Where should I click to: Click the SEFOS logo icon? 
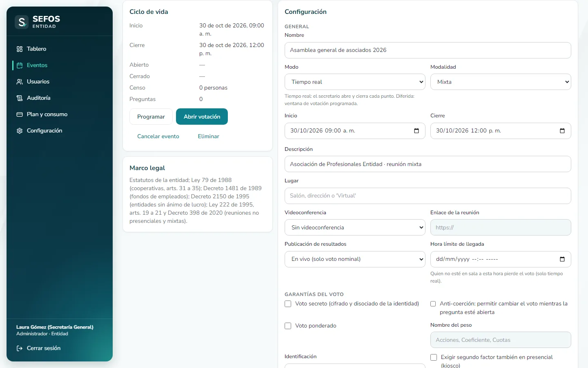(x=22, y=22)
